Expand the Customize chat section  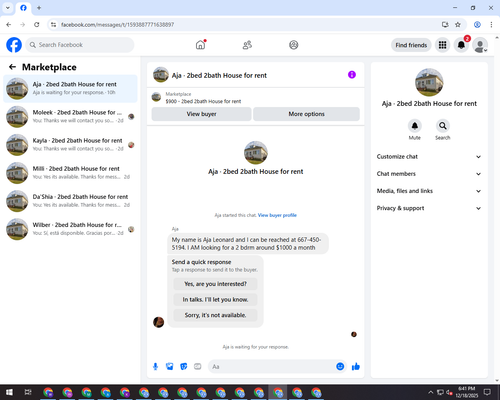[x=429, y=157]
